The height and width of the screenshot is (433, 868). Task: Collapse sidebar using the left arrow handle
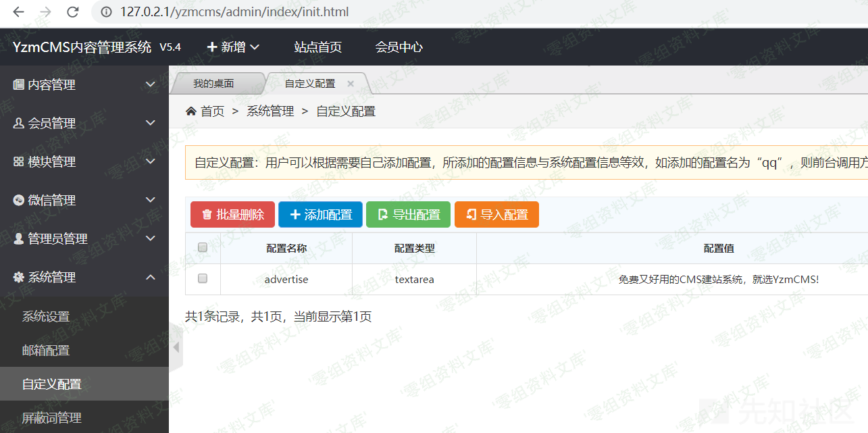pos(176,347)
